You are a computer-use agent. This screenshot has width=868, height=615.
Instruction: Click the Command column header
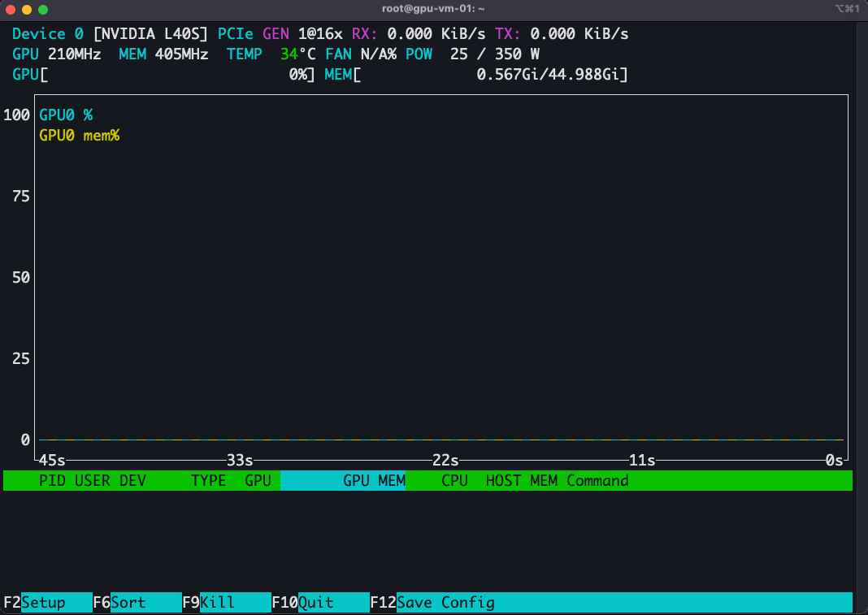coord(597,480)
